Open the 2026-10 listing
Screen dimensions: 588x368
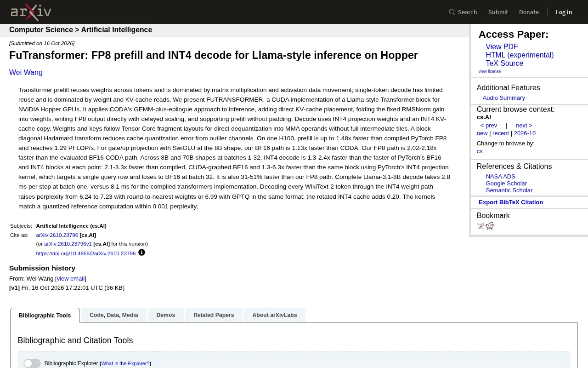525,133
